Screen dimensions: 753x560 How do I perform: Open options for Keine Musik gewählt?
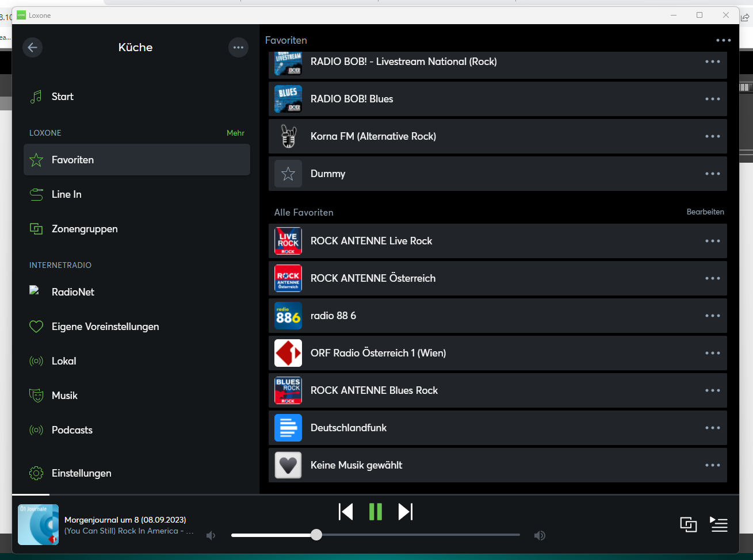(713, 465)
